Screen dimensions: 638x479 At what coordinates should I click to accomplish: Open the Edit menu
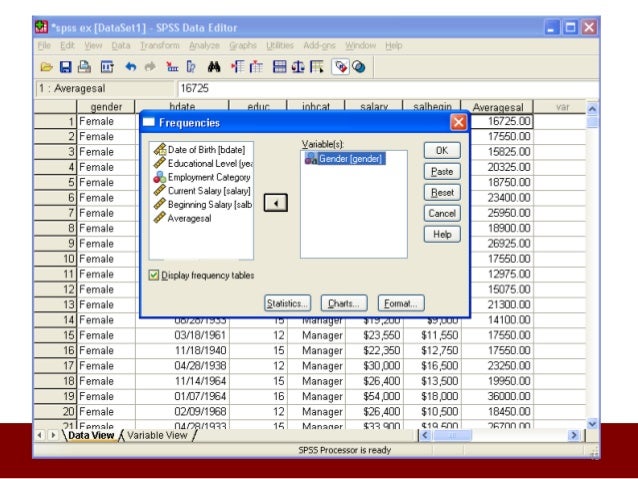pyautogui.click(x=67, y=45)
